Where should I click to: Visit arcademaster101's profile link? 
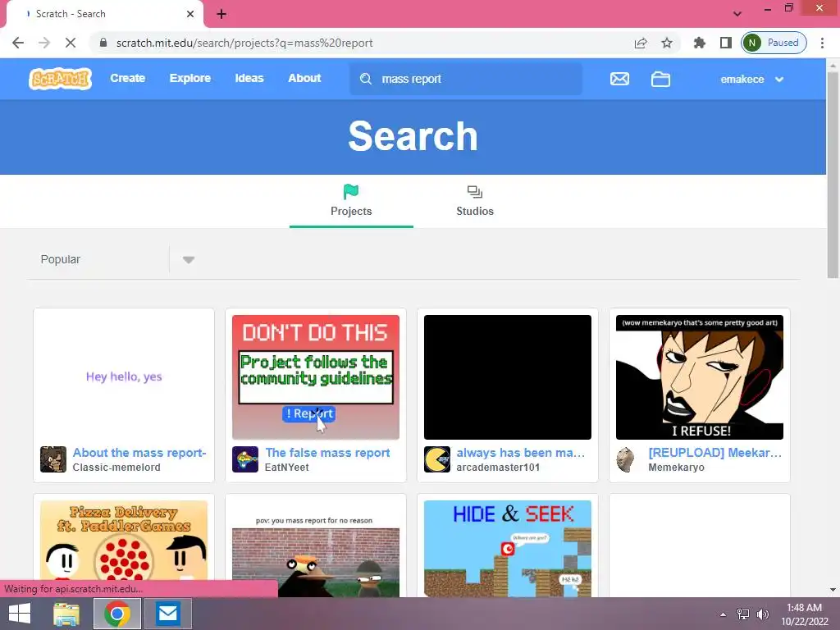coord(498,467)
